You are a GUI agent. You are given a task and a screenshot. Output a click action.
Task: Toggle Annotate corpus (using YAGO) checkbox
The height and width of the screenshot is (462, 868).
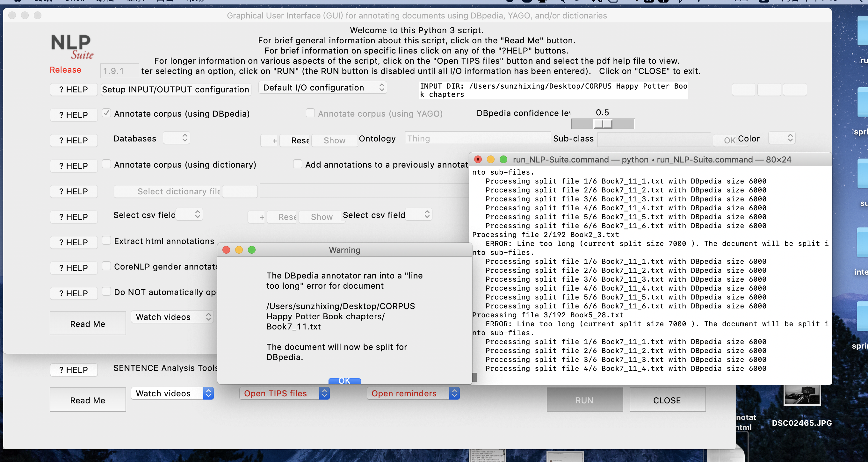(310, 113)
